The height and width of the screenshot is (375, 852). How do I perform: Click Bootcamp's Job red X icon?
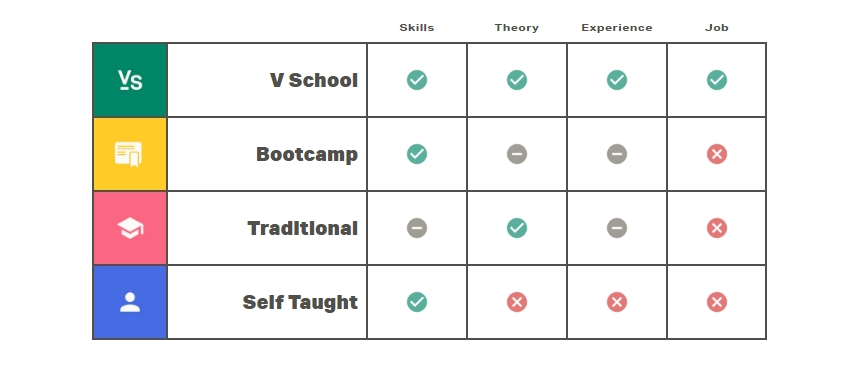pos(717,154)
